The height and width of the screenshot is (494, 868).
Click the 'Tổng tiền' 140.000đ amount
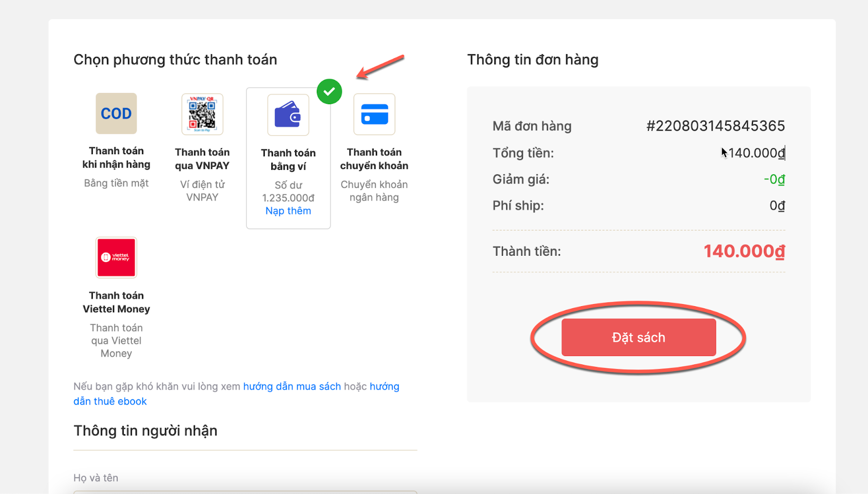(x=756, y=153)
